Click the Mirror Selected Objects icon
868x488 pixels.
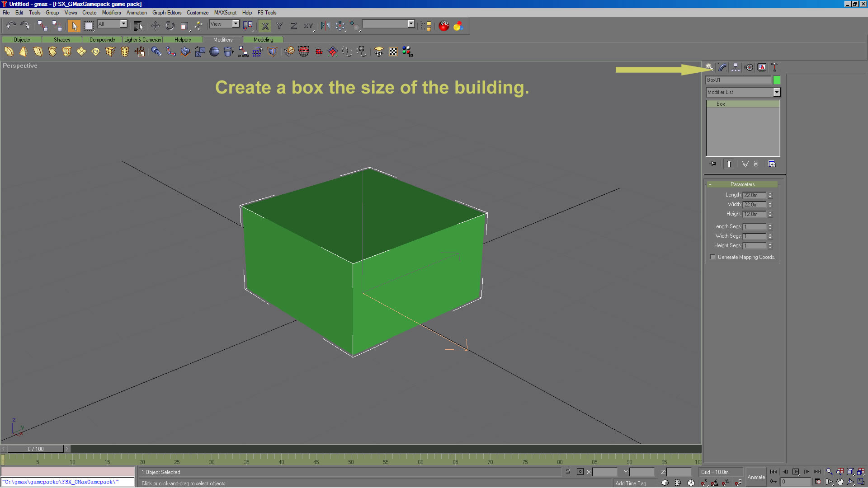tap(325, 26)
